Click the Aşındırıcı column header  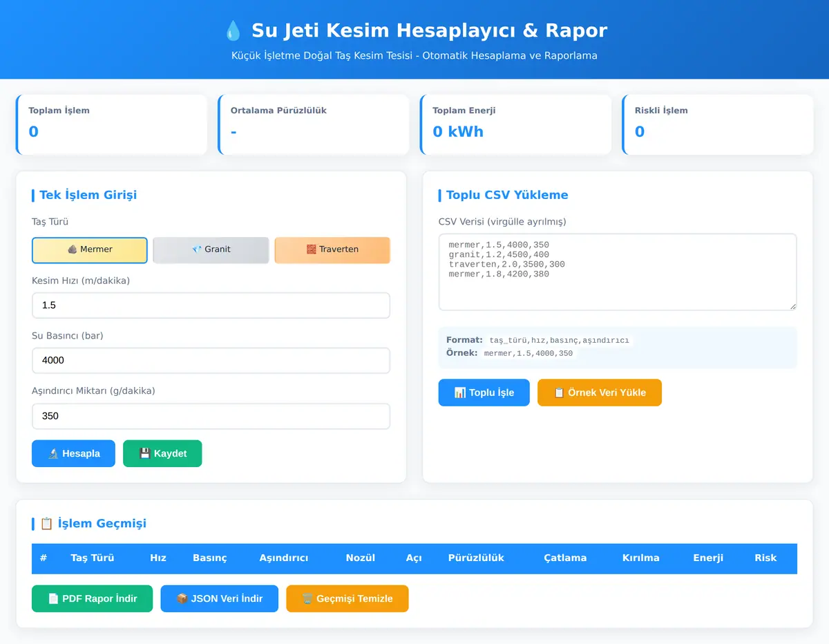284,558
